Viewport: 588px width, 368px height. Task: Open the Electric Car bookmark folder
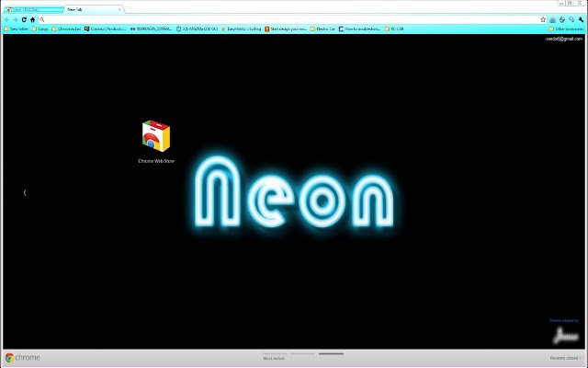point(322,29)
